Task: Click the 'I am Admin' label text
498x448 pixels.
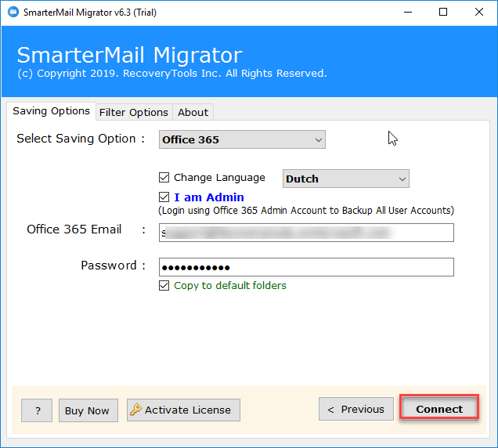Action: [209, 197]
